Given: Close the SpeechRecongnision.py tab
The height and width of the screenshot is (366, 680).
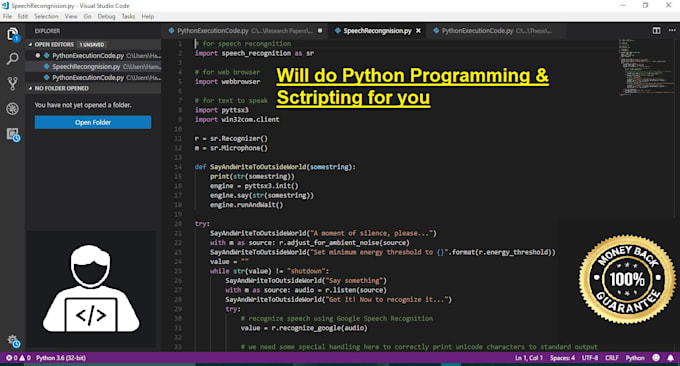Looking at the screenshot, I should [x=418, y=31].
